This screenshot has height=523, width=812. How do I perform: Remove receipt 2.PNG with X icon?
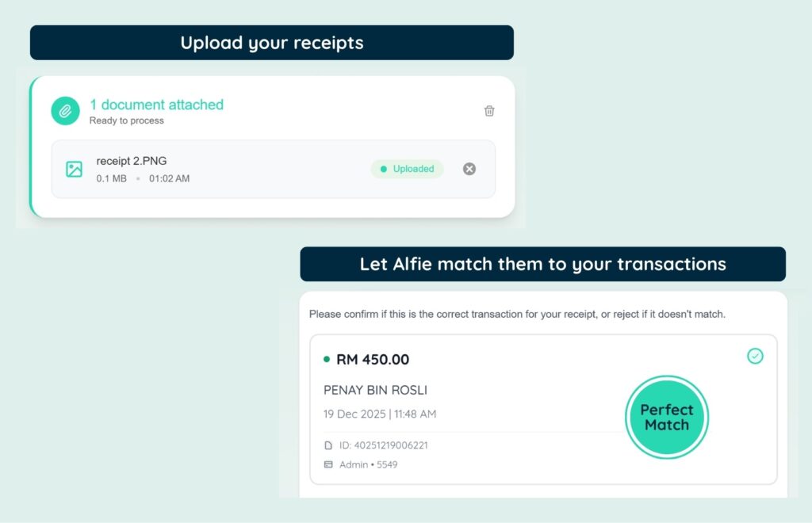[469, 169]
